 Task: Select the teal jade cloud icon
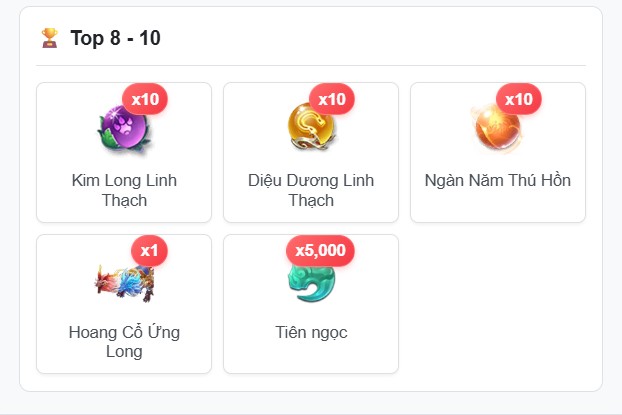point(311,282)
